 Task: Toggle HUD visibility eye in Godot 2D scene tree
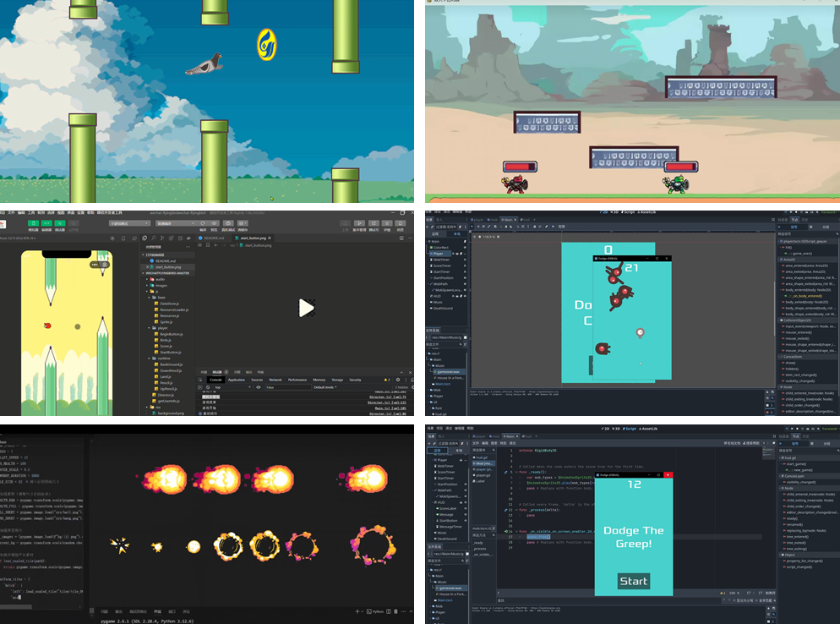point(465,296)
